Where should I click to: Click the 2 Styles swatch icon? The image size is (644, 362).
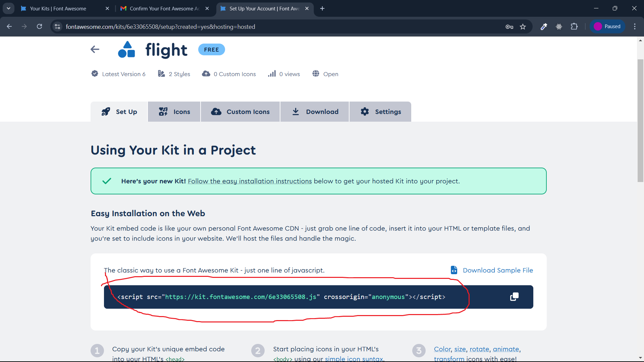161,73
